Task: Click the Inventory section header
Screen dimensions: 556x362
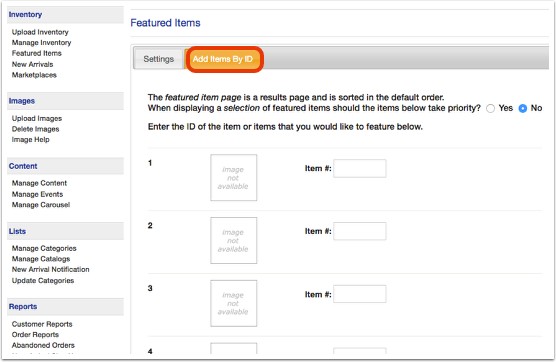Action: tap(66, 15)
